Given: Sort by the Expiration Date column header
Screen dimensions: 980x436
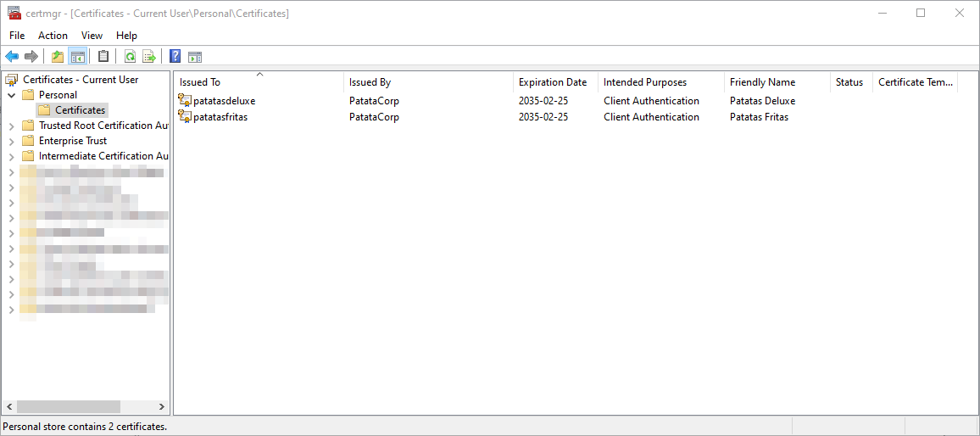Looking at the screenshot, I should click(553, 82).
